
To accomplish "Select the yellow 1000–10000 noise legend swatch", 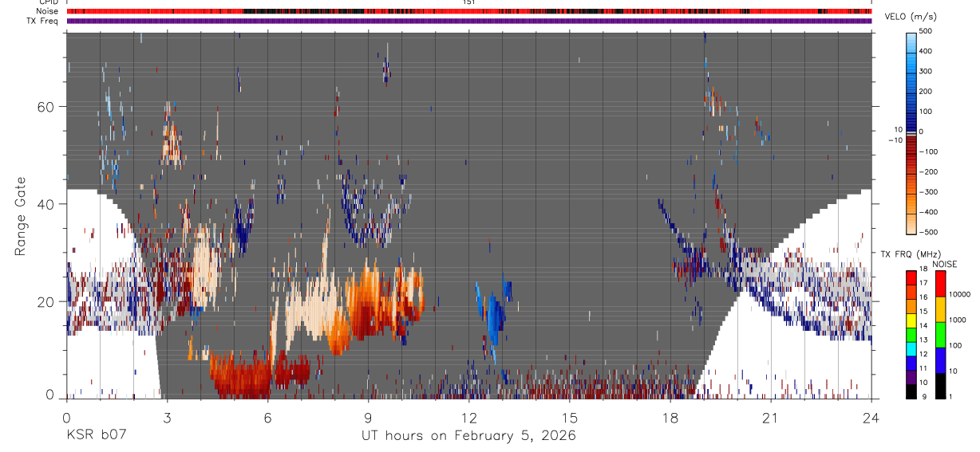I will click(x=940, y=309).
